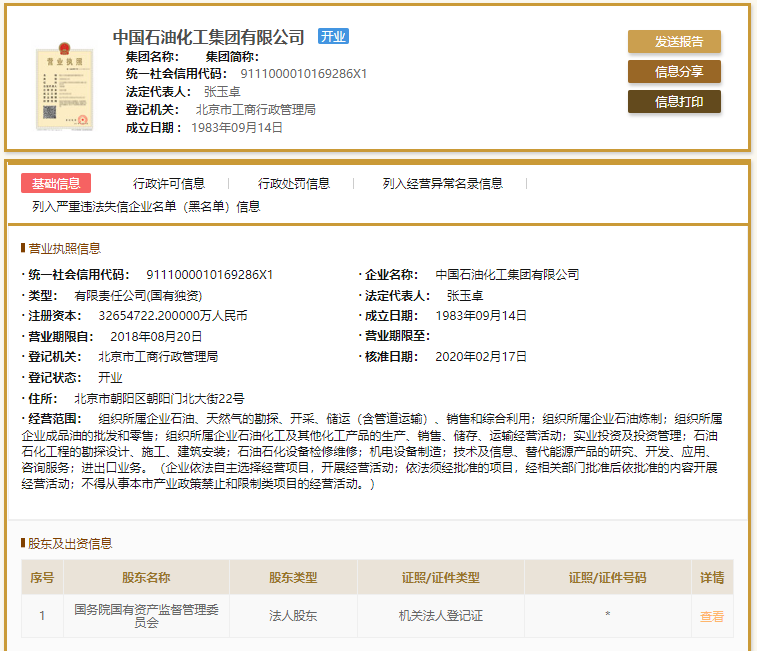Click 企业名称 value in license info section
757x651 pixels.
(x=507, y=275)
